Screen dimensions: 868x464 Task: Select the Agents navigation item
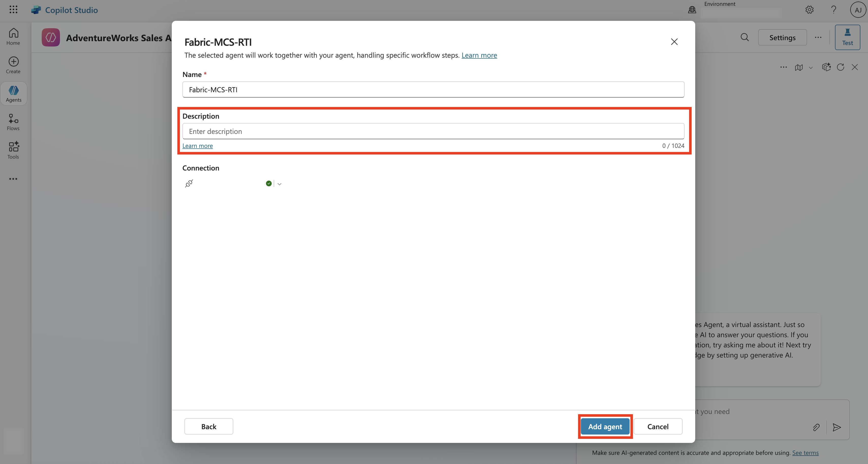(x=13, y=94)
